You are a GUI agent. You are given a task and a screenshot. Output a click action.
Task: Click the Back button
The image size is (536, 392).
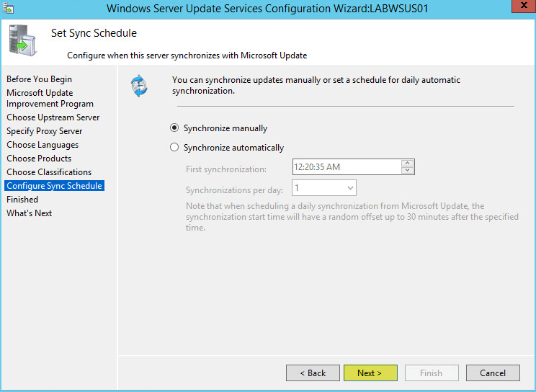point(313,373)
